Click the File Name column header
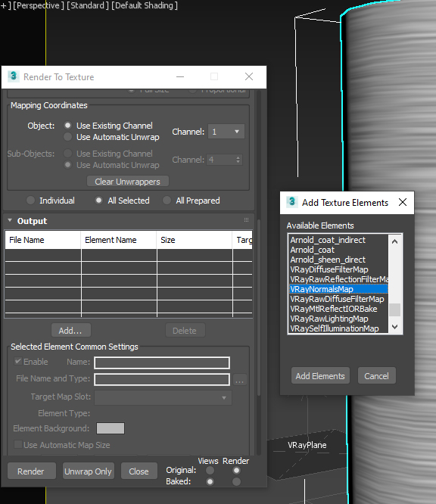436x504 pixels. click(x=43, y=240)
